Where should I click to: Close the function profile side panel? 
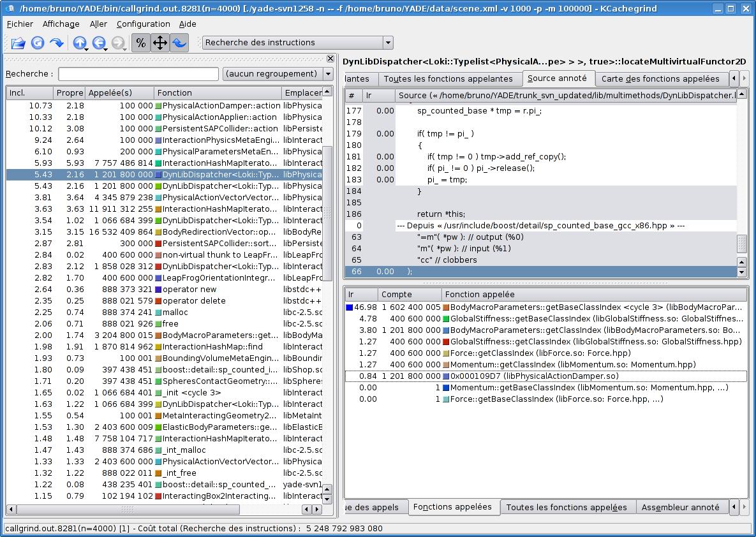329,58
